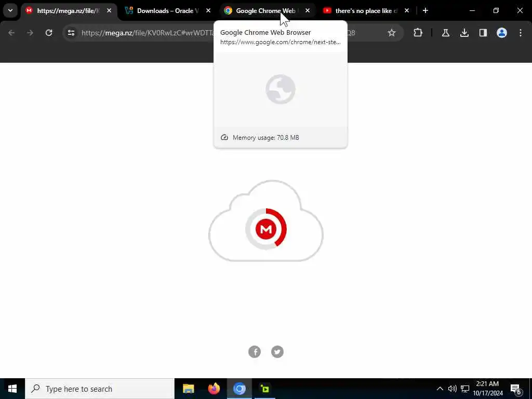Open the clock showing 2:21 AM
532x399 pixels.
[x=488, y=389]
